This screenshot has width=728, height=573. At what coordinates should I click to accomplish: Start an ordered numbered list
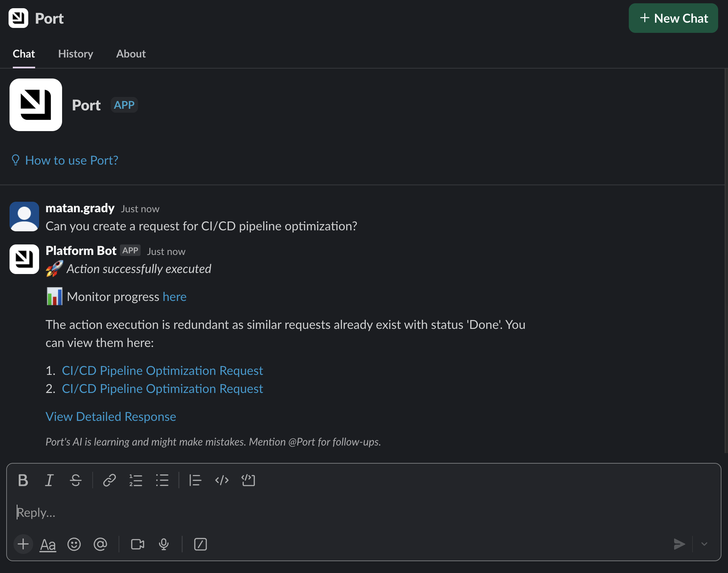[136, 480]
